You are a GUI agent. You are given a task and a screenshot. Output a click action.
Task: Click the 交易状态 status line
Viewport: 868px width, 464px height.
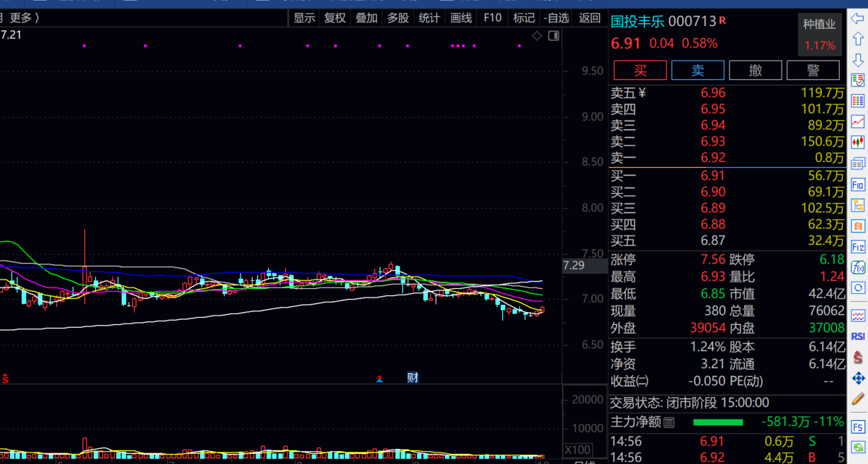[689, 403]
